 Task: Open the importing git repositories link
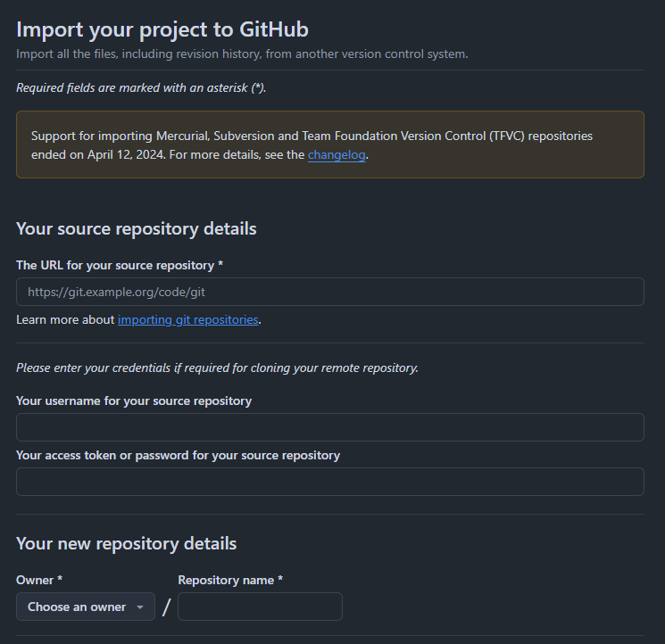click(187, 319)
